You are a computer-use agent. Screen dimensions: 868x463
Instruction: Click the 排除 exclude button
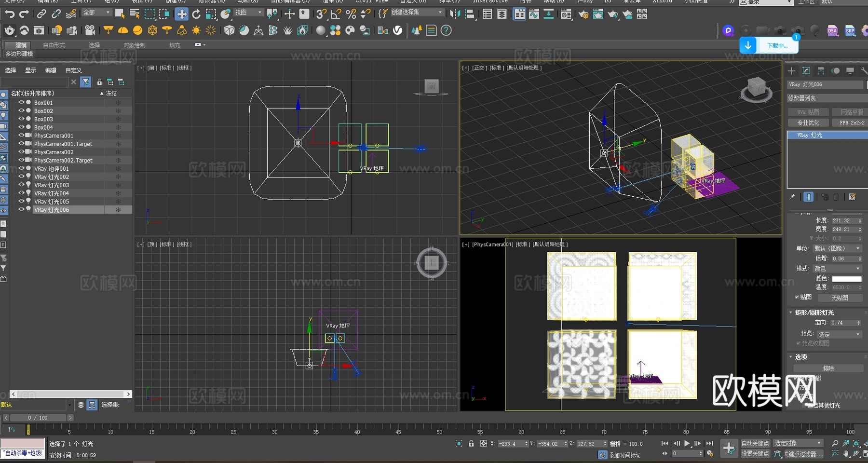click(x=828, y=368)
